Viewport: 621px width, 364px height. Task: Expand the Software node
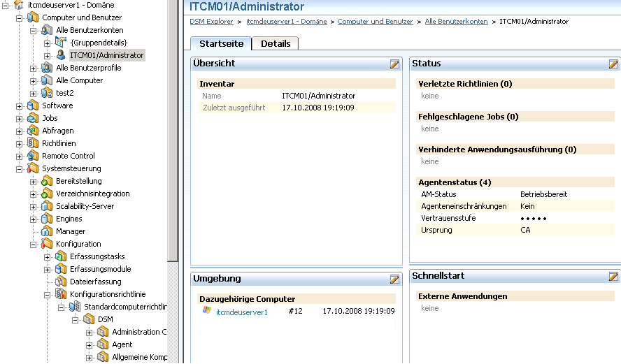click(x=19, y=106)
